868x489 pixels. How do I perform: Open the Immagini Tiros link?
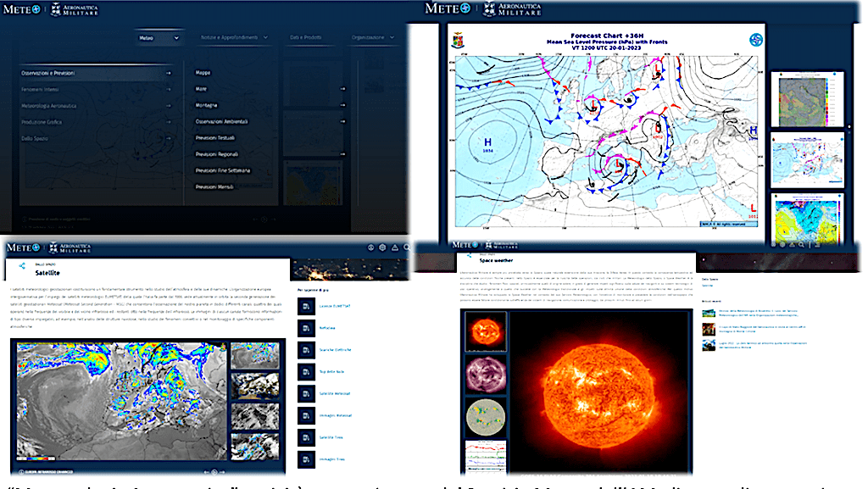(331, 459)
